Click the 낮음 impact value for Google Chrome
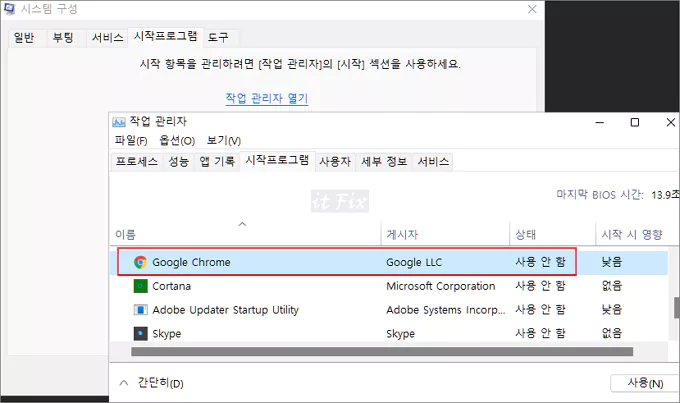 click(x=611, y=262)
